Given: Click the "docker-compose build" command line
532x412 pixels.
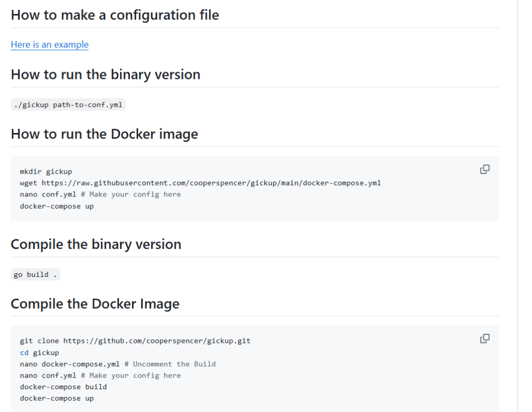Looking at the screenshot, I should (x=63, y=387).
